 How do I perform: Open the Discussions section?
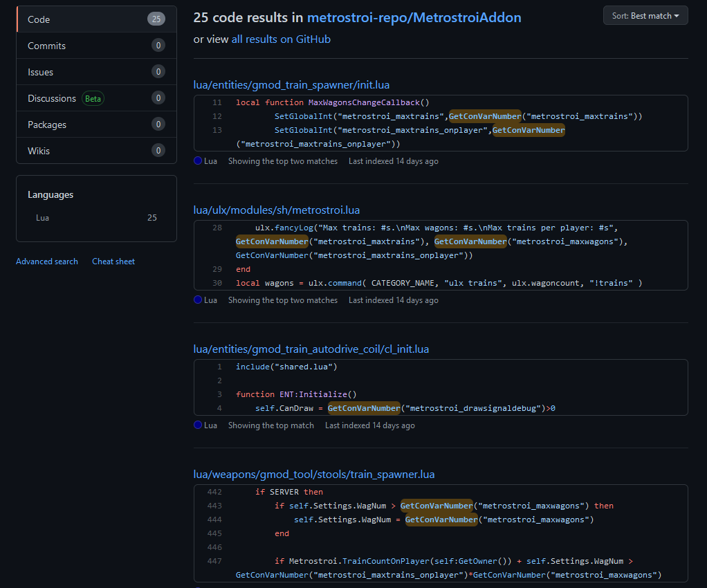(x=52, y=98)
